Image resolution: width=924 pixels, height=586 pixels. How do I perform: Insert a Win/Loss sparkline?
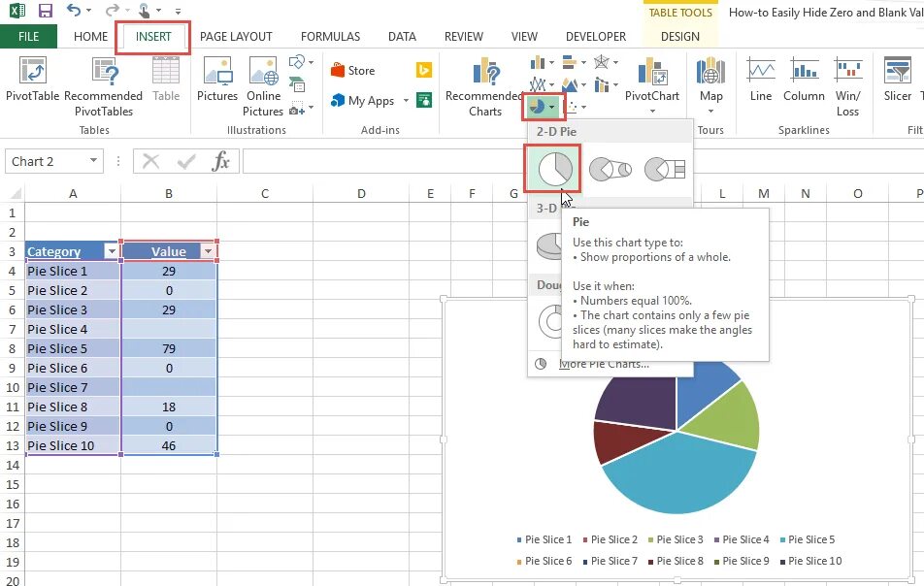pos(848,86)
